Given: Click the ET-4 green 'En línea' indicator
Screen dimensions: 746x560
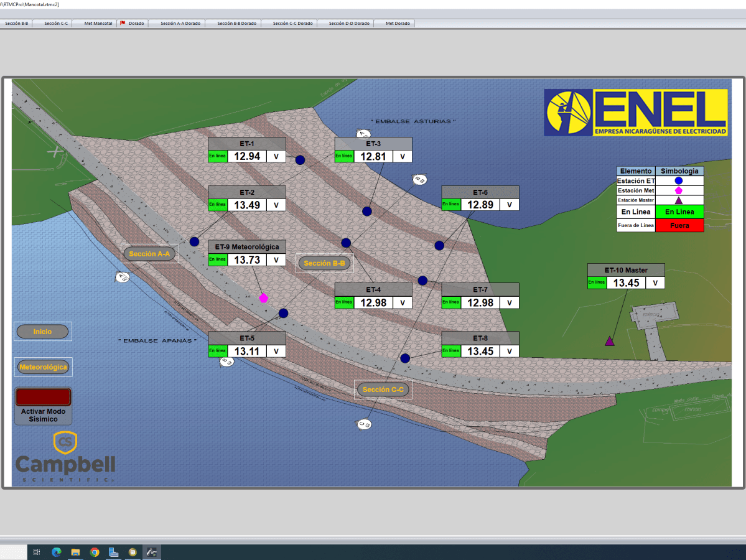Looking at the screenshot, I should coord(343,302).
